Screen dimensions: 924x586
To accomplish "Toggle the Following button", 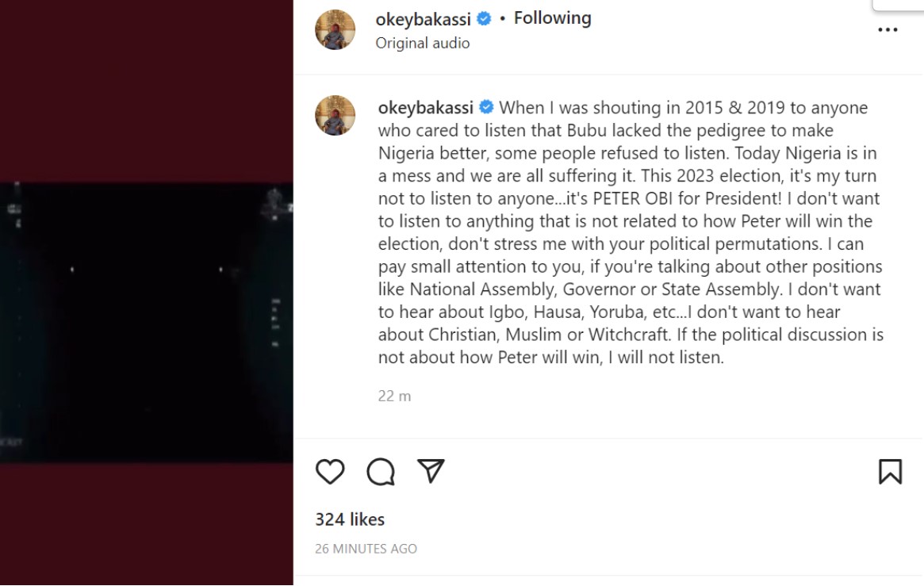I will click(552, 18).
